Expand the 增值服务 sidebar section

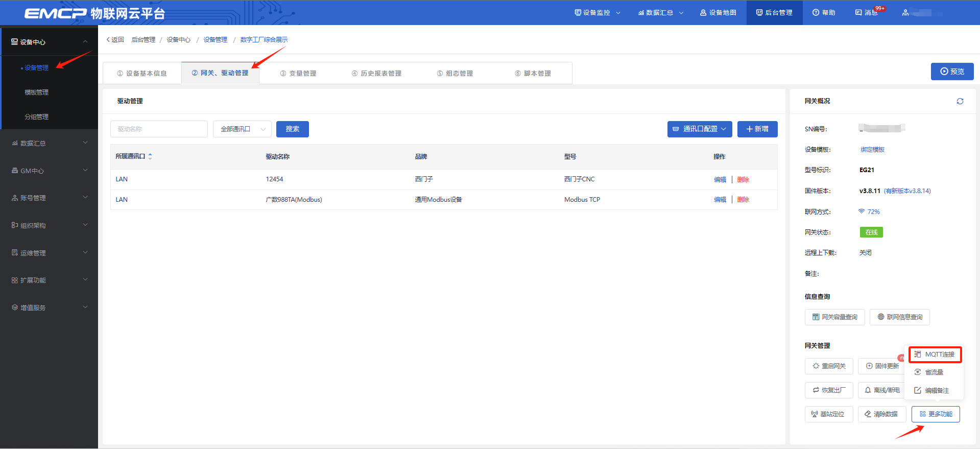(x=49, y=308)
